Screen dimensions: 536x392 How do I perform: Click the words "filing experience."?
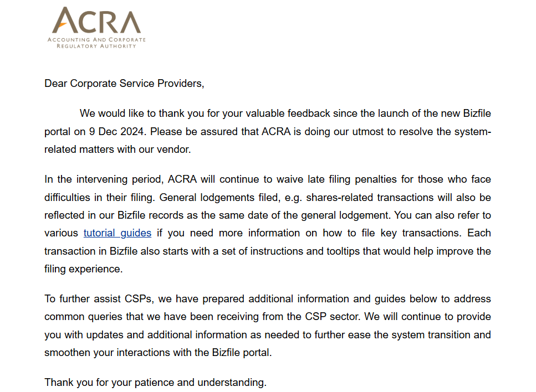(83, 269)
